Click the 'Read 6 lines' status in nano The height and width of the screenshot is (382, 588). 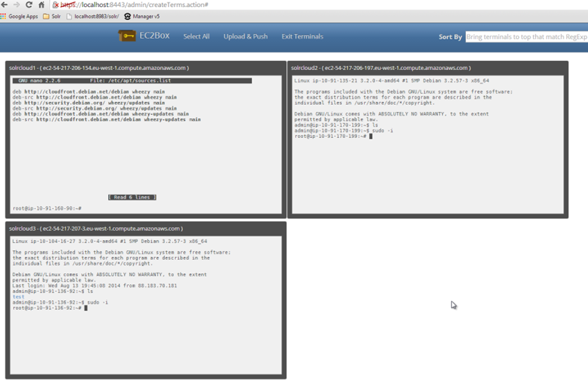point(132,197)
